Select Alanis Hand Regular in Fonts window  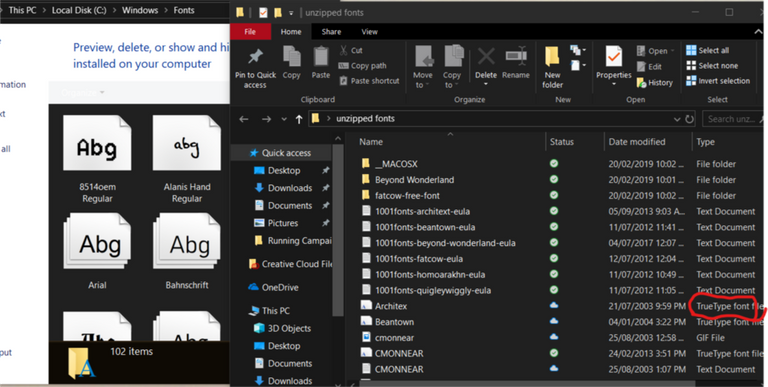[187, 159]
